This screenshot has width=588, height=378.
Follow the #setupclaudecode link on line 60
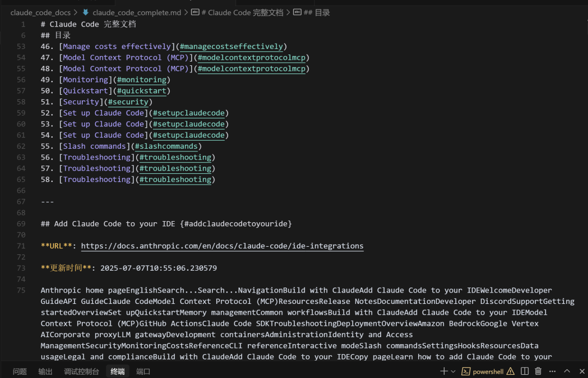point(188,124)
